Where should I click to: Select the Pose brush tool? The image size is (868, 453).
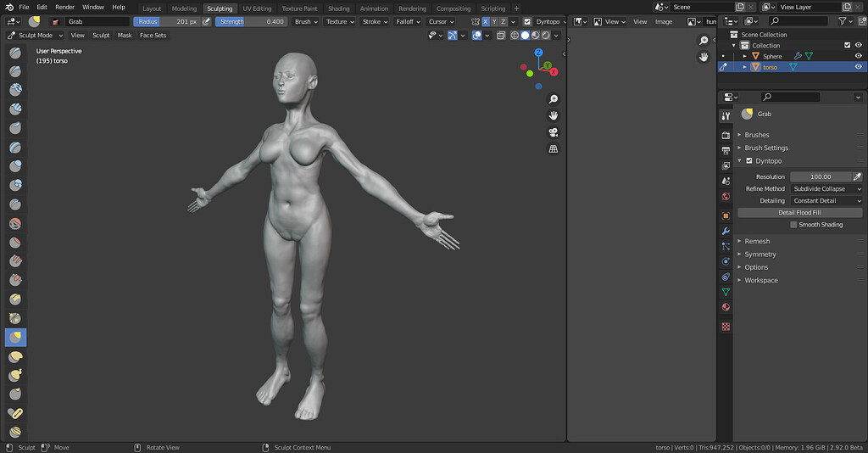click(x=15, y=412)
